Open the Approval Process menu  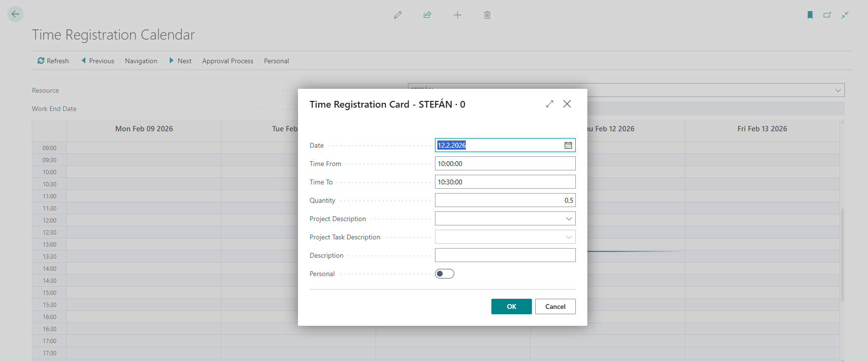point(228,61)
